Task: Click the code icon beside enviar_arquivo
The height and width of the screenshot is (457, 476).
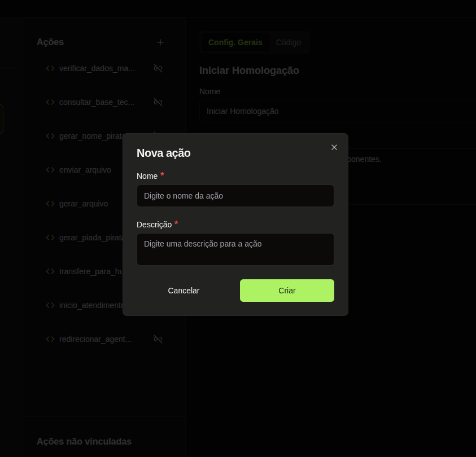Action: [x=50, y=170]
